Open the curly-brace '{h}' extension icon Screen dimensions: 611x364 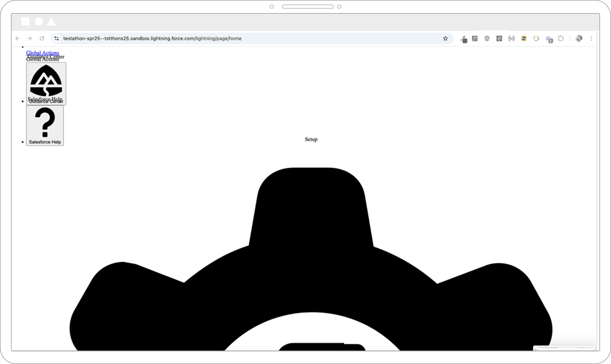[x=511, y=38]
